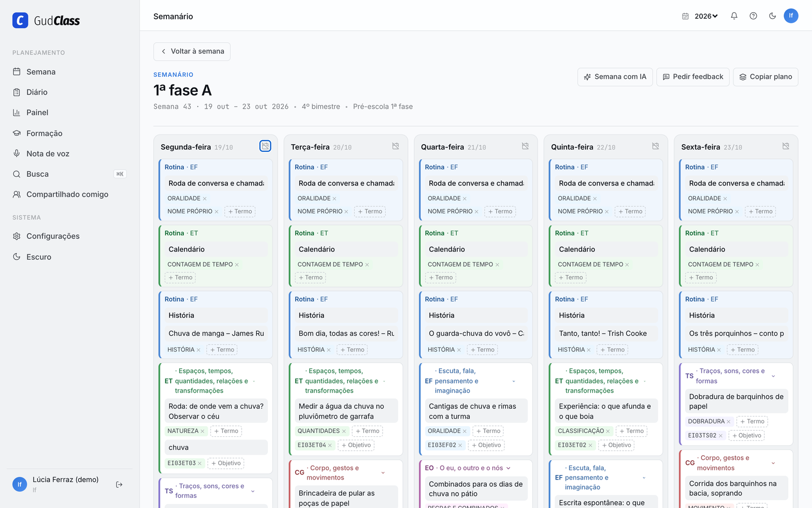
Task: Switch to Escuro theme in sidebar
Action: pyautogui.click(x=70, y=257)
